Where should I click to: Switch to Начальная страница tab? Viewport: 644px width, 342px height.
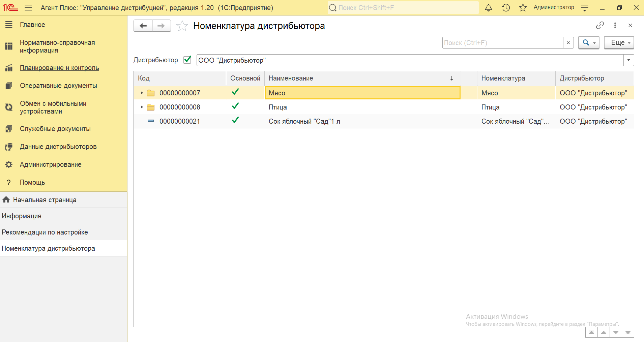(63, 200)
